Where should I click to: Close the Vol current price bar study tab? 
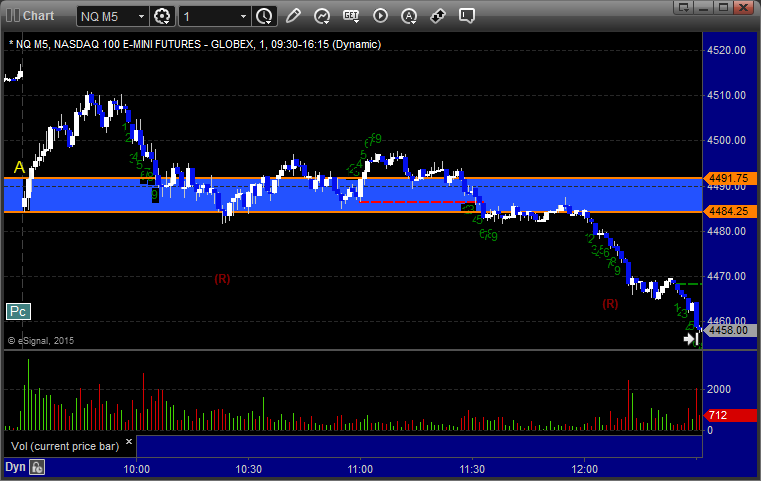point(129,442)
